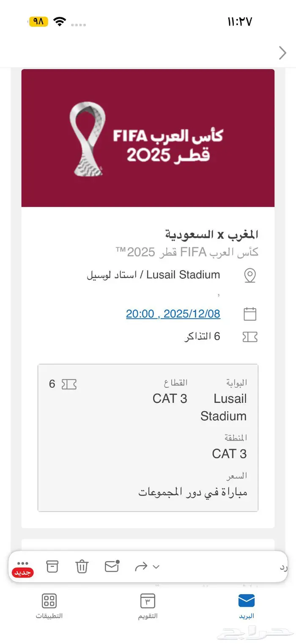Tap the Wi-Fi icon in the status bar
296x644 pixels.
(60, 22)
